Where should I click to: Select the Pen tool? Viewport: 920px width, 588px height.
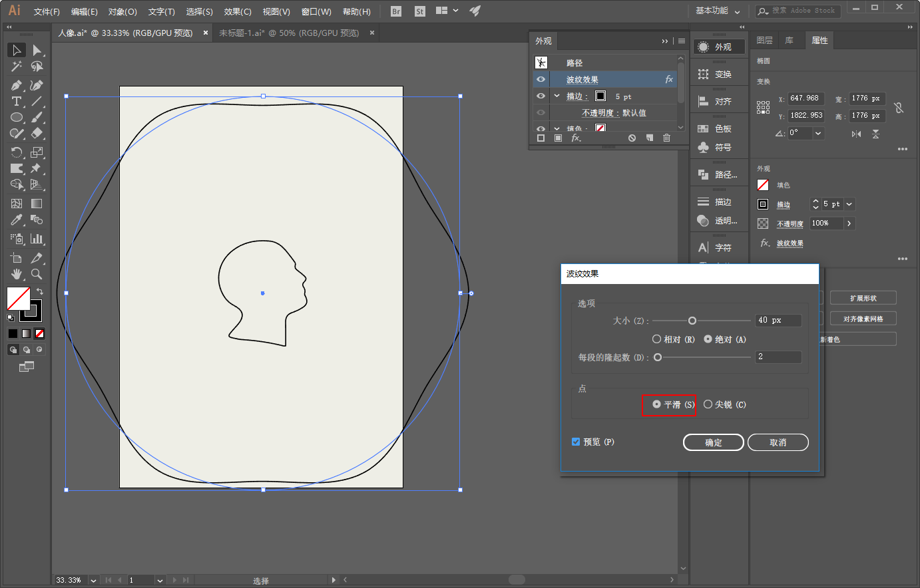(17, 85)
